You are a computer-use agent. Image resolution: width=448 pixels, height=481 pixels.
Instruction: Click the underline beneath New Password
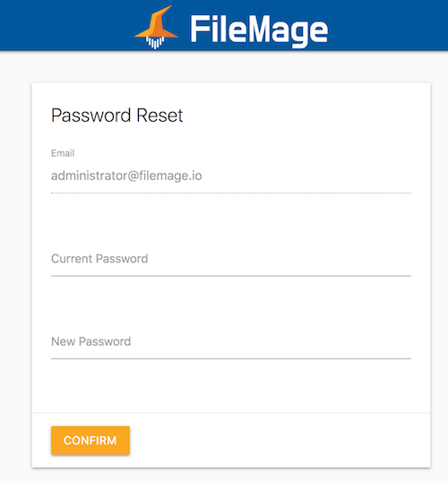(x=231, y=358)
